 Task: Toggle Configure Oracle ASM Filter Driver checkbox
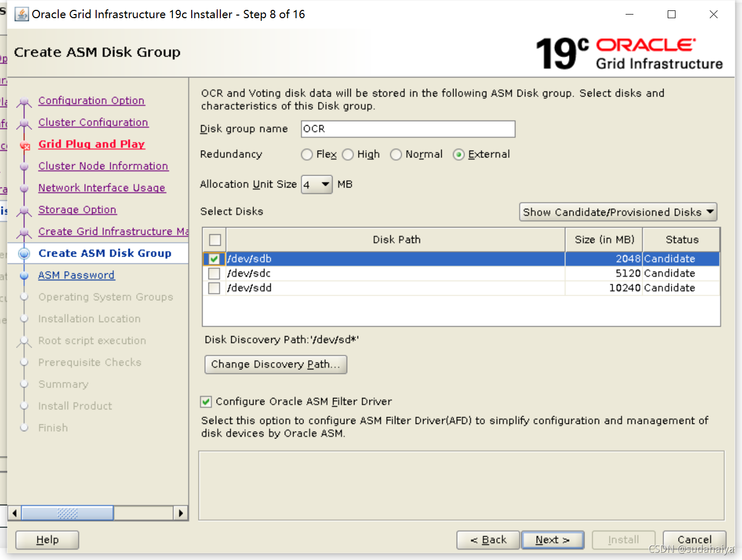pos(206,402)
